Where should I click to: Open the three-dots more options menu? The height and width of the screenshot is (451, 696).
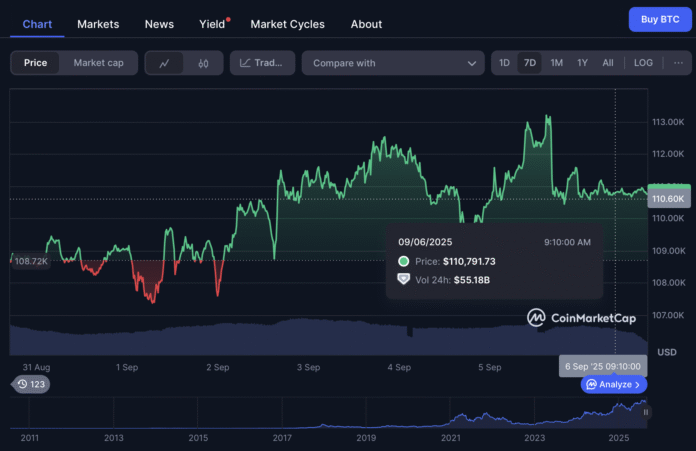pos(678,63)
